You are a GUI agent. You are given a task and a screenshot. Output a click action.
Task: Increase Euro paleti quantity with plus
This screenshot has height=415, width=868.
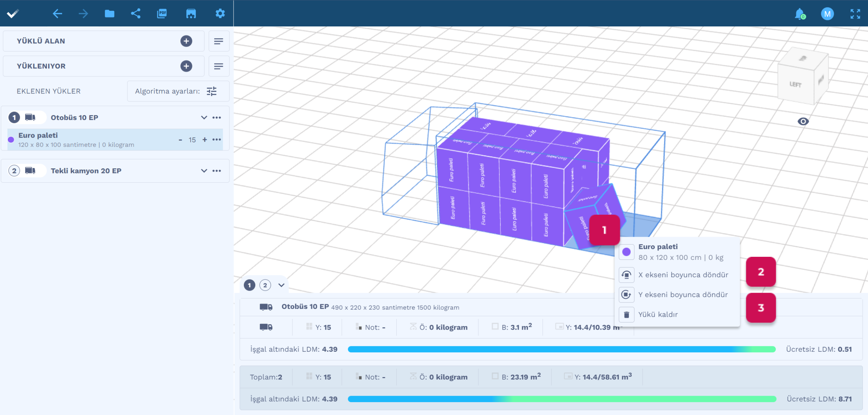(x=205, y=140)
